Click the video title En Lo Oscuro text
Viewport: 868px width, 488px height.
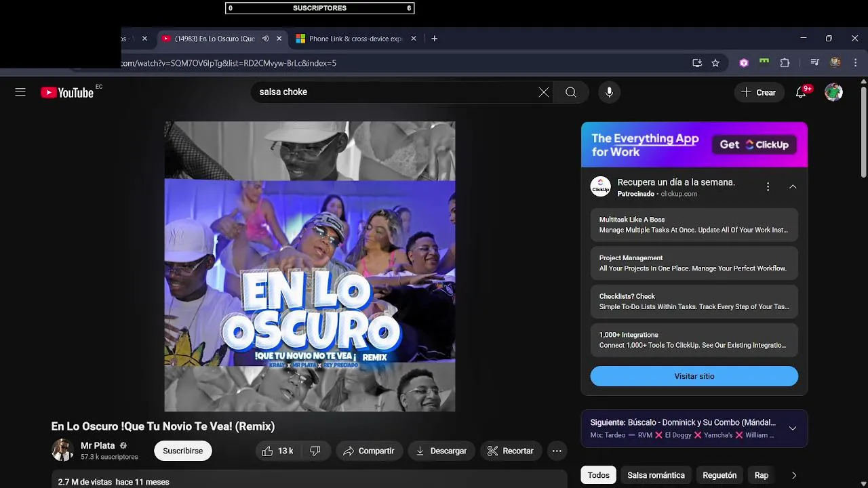point(163,426)
